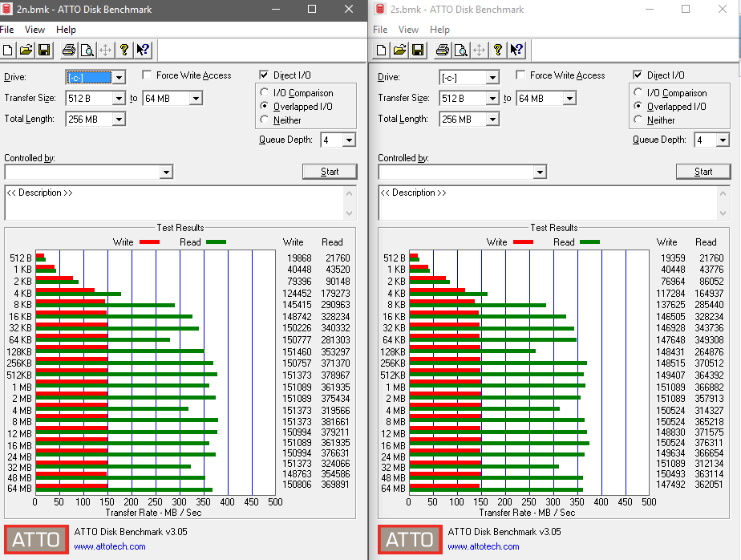Open Controlled by dropdown in 2s.bmk window
Screen dimensions: 741x560
click(x=540, y=172)
